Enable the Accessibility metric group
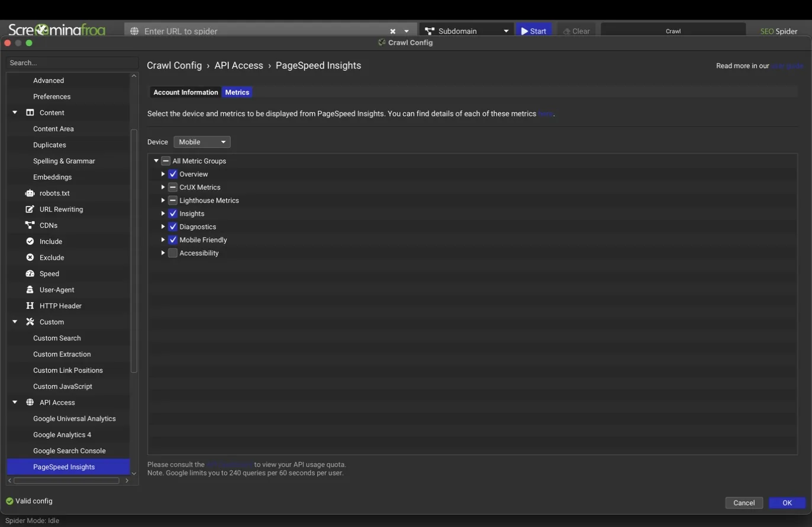 [173, 253]
